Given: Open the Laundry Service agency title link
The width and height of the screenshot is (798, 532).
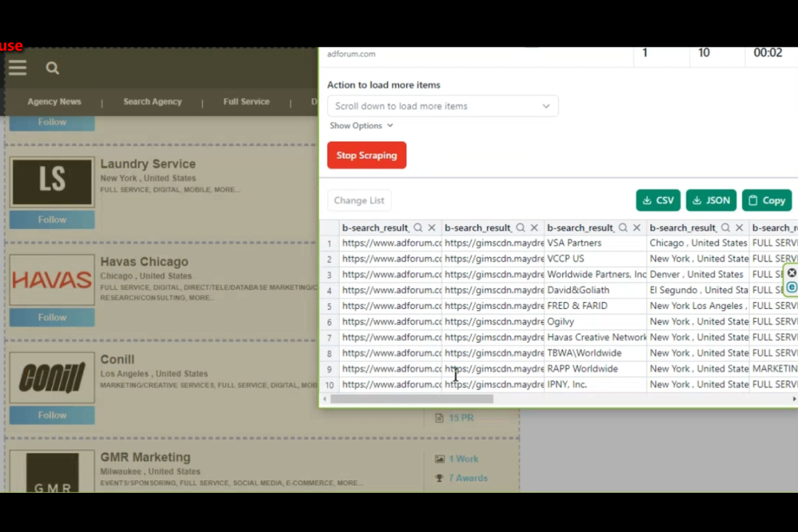Looking at the screenshot, I should click(x=148, y=164).
